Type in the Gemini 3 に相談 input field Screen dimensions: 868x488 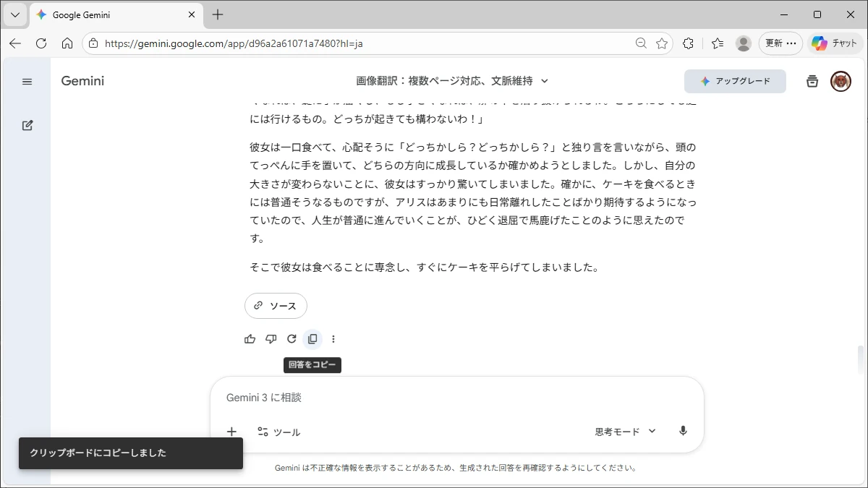point(456,398)
